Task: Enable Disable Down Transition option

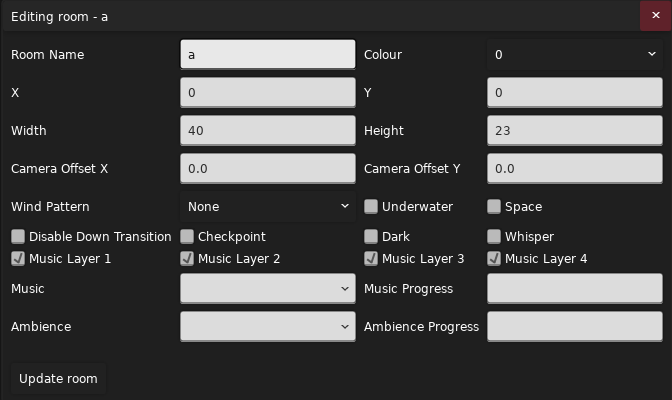Action: (x=18, y=237)
